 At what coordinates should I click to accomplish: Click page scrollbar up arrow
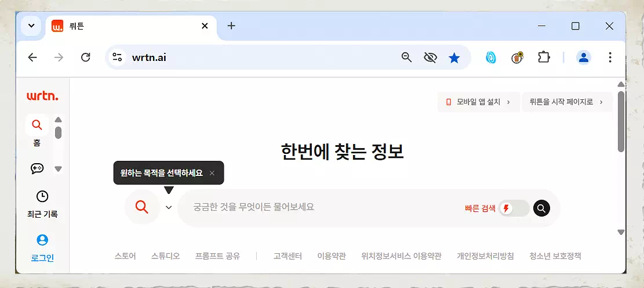click(621, 84)
